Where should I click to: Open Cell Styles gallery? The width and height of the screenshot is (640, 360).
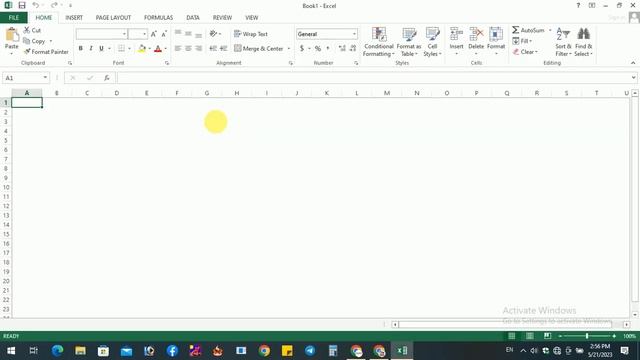(x=432, y=42)
